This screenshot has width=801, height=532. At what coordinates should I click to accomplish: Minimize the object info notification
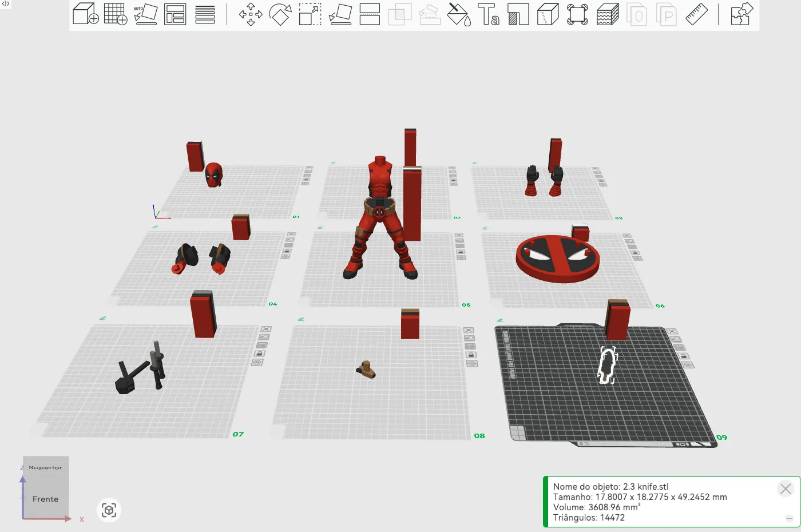pos(789,518)
